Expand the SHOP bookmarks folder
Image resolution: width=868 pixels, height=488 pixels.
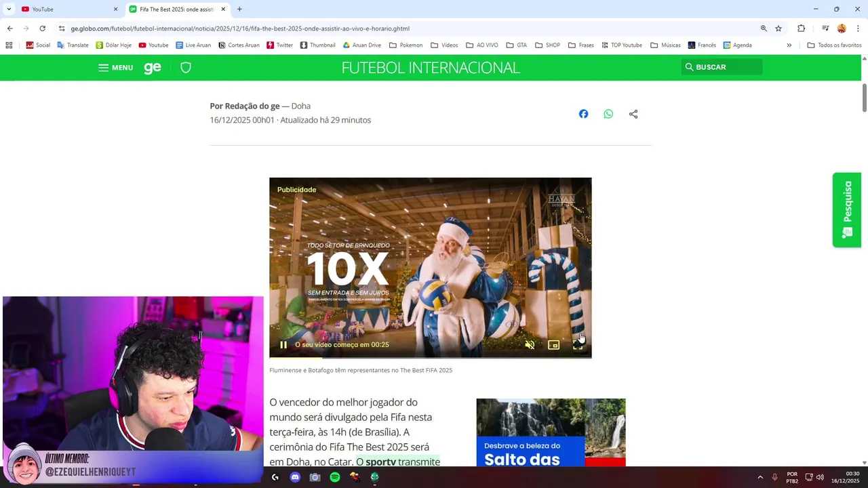click(x=547, y=45)
